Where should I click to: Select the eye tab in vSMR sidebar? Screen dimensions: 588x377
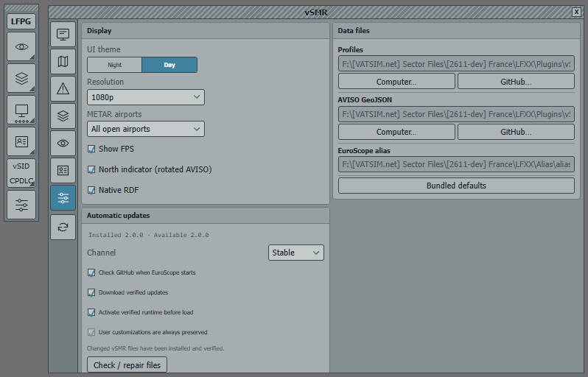[63, 143]
